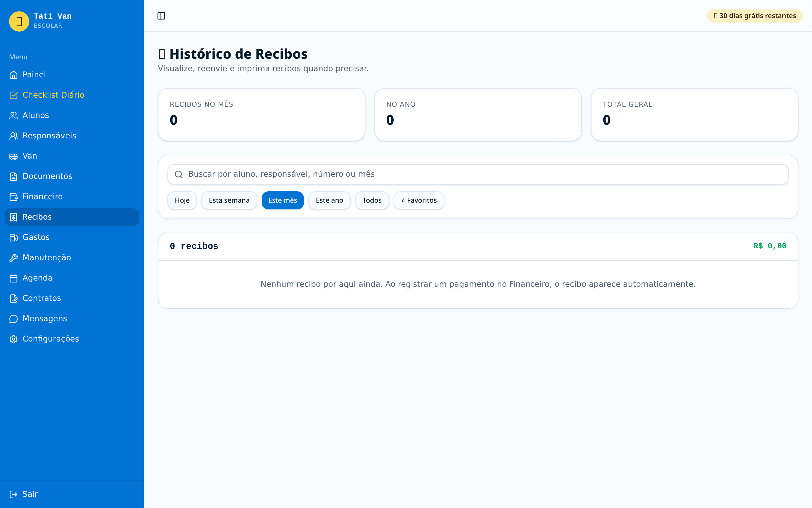Click the Responsáveis users icon
The height and width of the screenshot is (508, 812).
[14, 136]
